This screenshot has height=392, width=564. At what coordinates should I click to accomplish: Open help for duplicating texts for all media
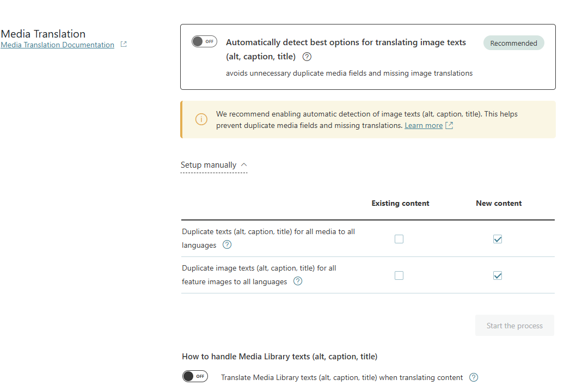tap(227, 245)
